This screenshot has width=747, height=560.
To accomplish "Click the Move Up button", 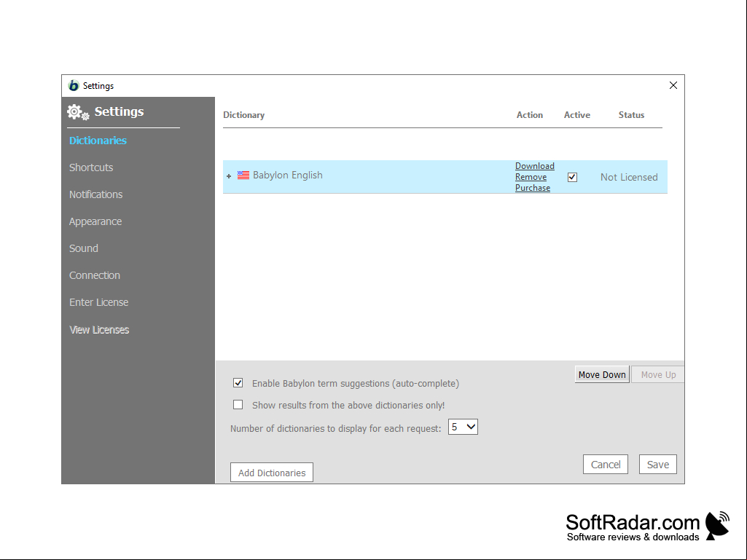I will click(x=658, y=375).
